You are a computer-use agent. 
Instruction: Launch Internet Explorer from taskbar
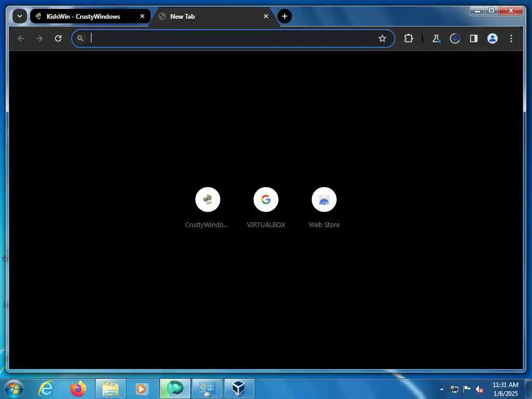pyautogui.click(x=46, y=389)
